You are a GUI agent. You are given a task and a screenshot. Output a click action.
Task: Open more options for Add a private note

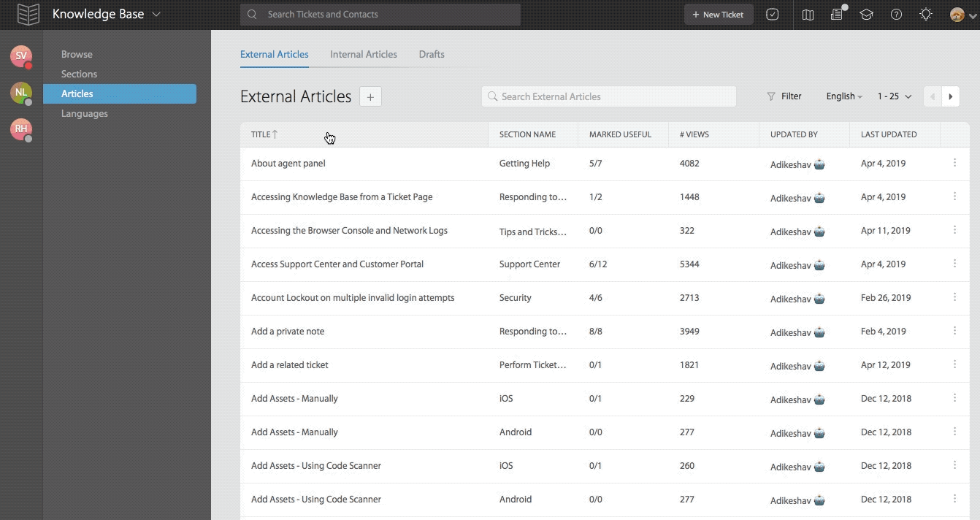(954, 331)
